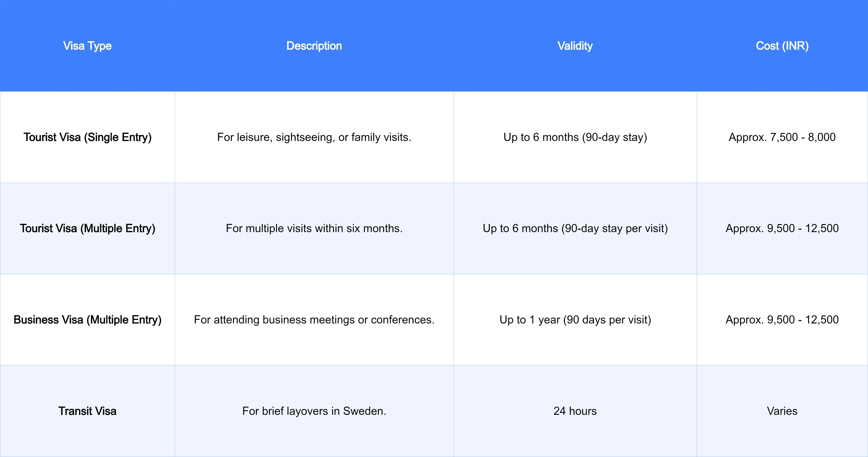Click the Cost (INR) column header
The image size is (868, 457).
tap(782, 46)
